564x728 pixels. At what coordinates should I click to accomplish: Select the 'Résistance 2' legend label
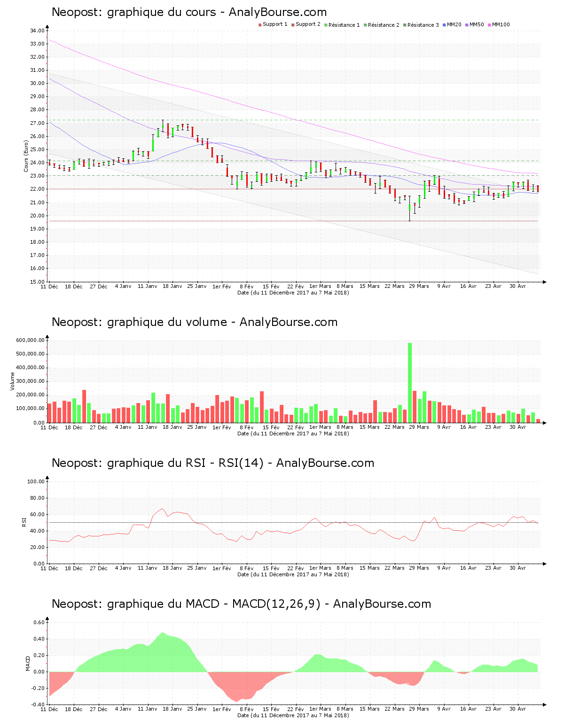coord(384,25)
